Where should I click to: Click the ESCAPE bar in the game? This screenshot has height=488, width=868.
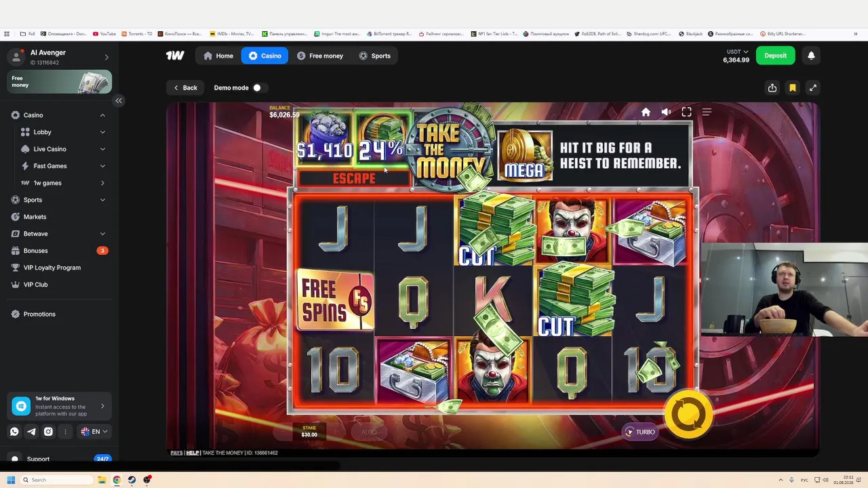[354, 178]
